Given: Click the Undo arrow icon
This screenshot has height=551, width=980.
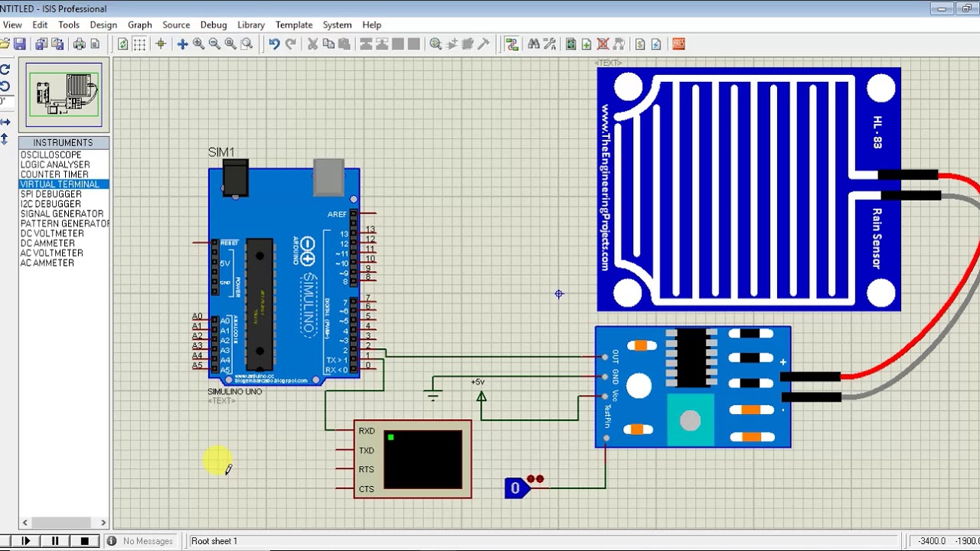Looking at the screenshot, I should [274, 44].
